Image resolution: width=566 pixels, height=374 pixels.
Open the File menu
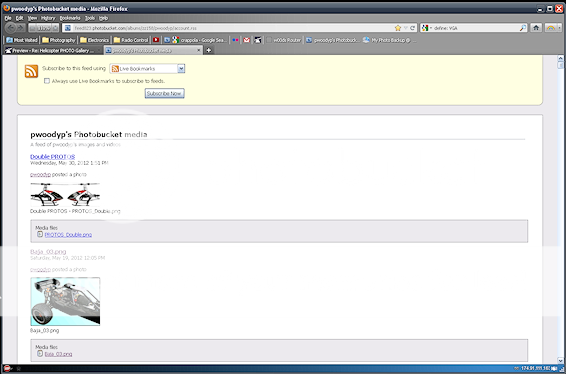(x=8, y=18)
